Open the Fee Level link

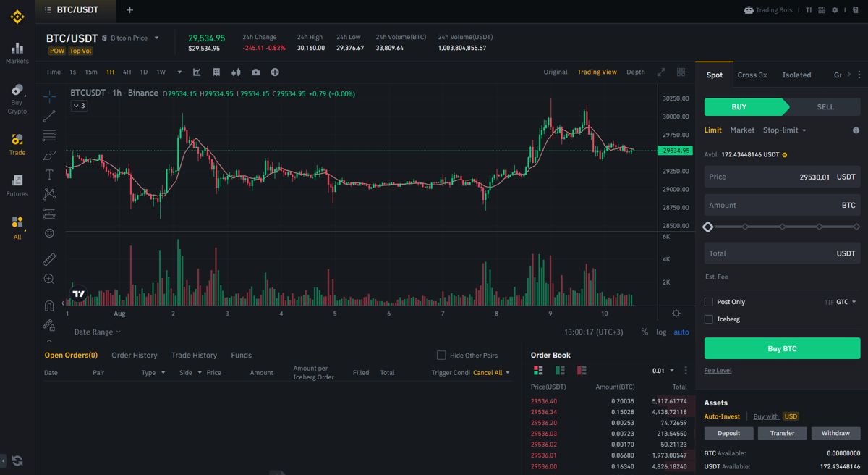point(718,370)
